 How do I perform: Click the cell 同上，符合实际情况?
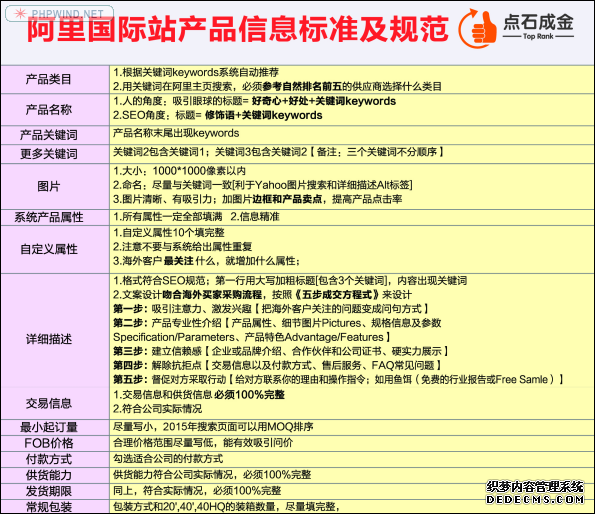coord(197,491)
